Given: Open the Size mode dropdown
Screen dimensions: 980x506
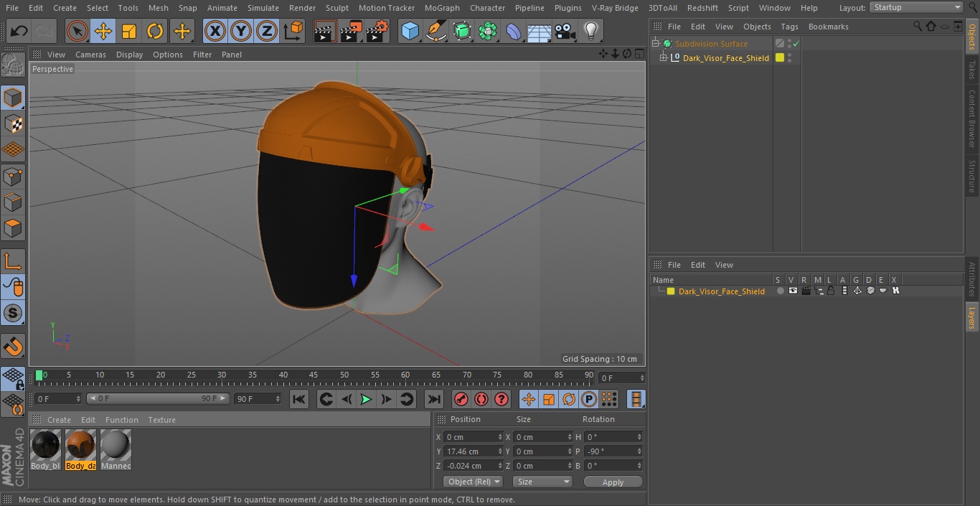Looking at the screenshot, I should pos(543,482).
